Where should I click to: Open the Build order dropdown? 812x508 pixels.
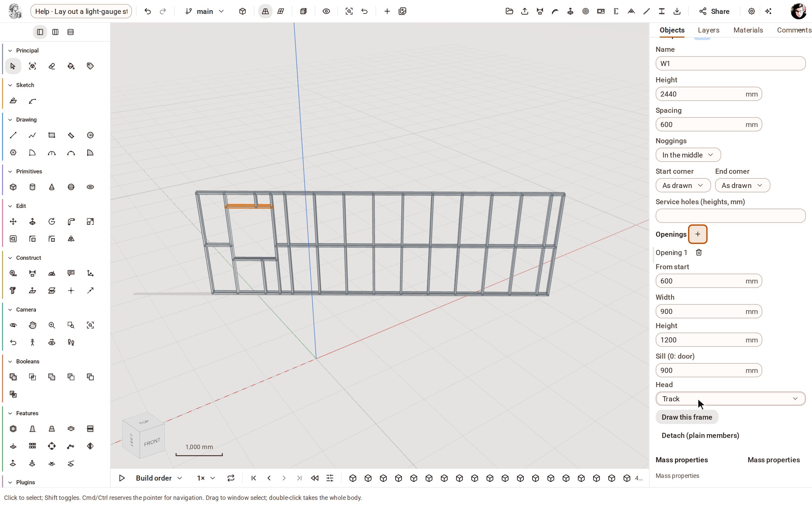159,478
